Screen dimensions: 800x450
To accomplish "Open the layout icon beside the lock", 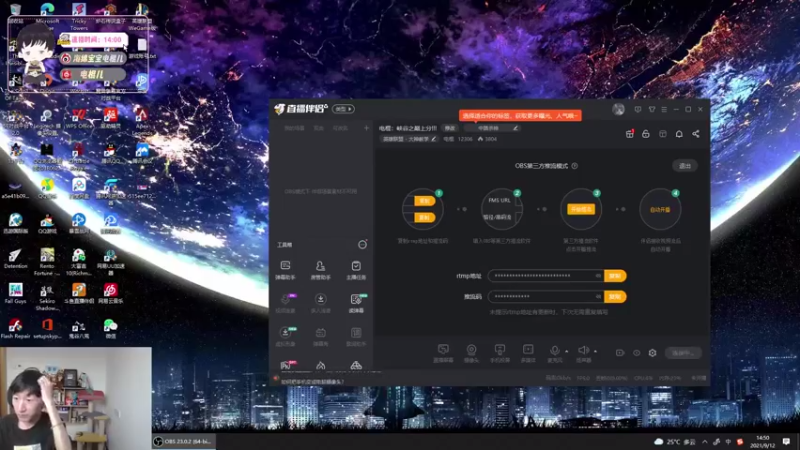I will point(663,134).
